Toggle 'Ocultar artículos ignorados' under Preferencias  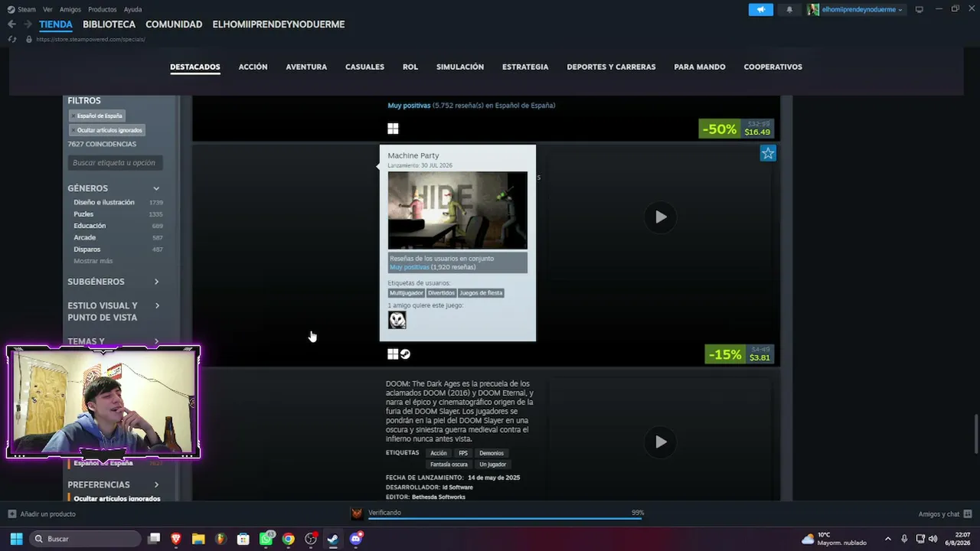coord(116,498)
